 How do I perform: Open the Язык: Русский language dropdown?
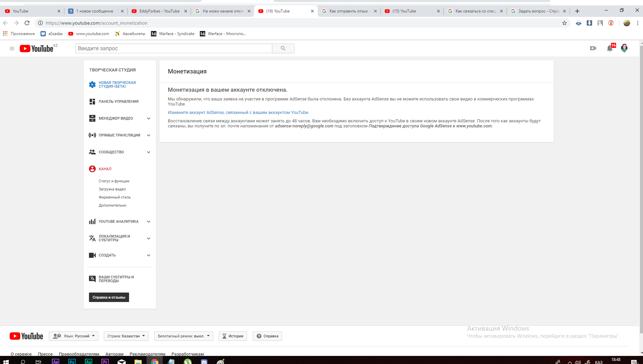[x=74, y=336]
